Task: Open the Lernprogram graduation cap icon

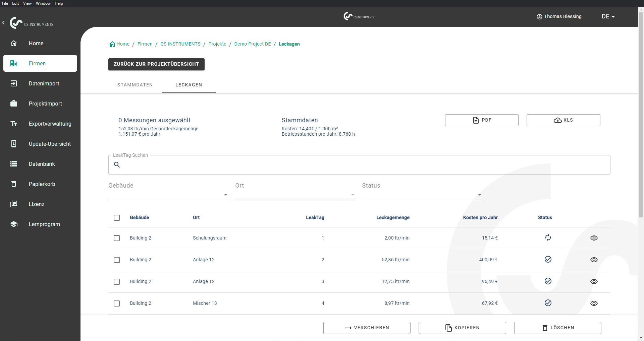Action: click(14, 224)
